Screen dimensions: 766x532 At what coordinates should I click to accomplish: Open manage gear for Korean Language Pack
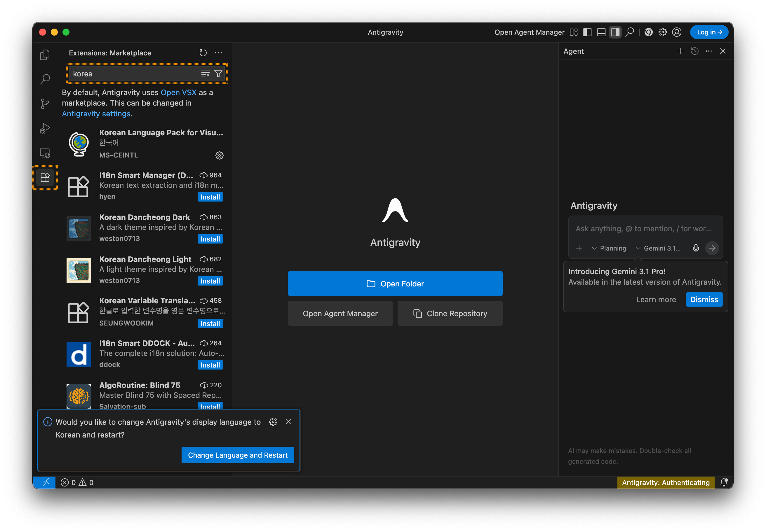[x=219, y=155]
